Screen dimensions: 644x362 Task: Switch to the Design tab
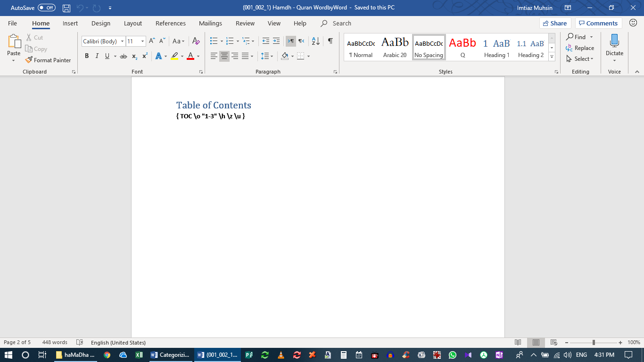point(101,23)
